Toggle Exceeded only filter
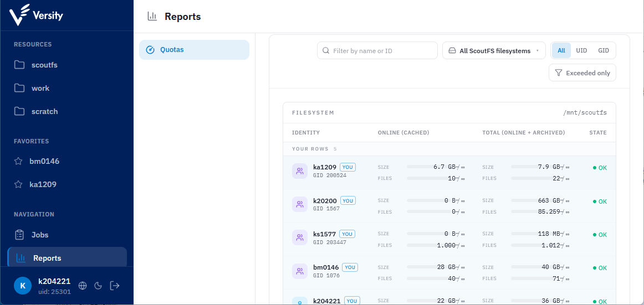 click(582, 73)
